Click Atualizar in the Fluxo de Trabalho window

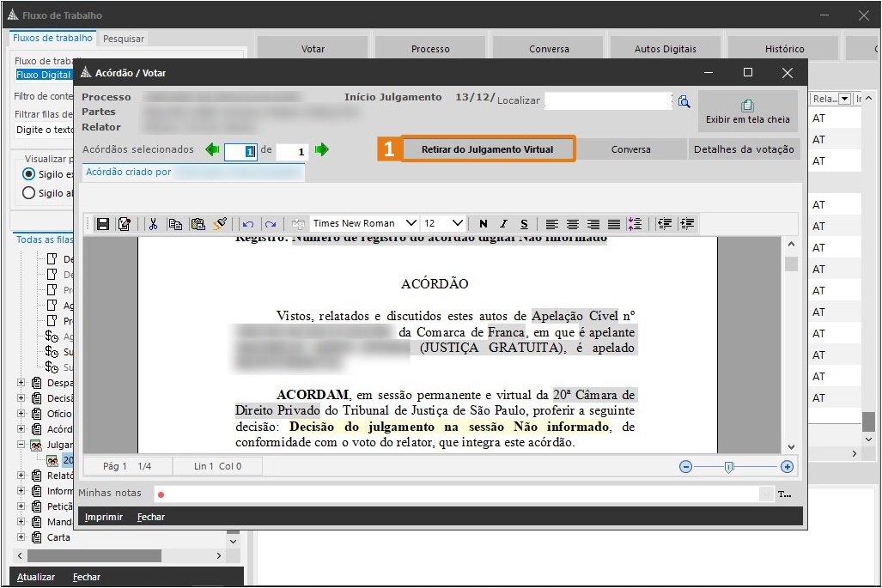click(x=36, y=577)
